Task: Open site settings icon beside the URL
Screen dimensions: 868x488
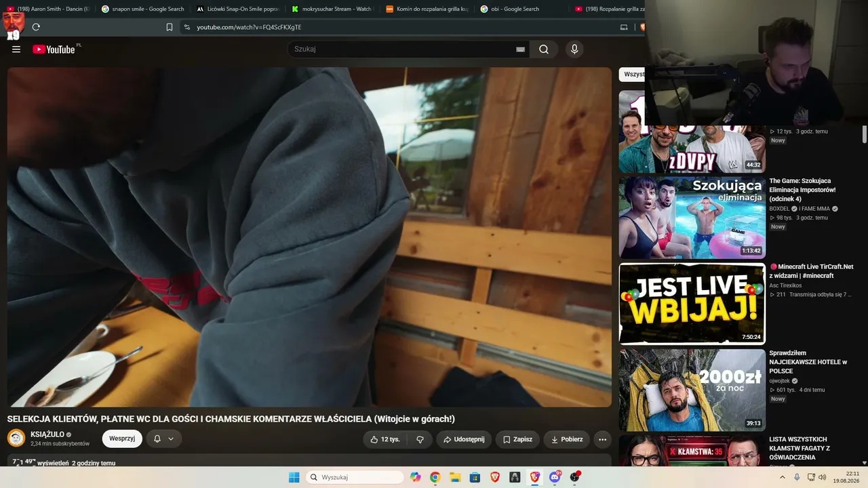Action: (x=187, y=27)
